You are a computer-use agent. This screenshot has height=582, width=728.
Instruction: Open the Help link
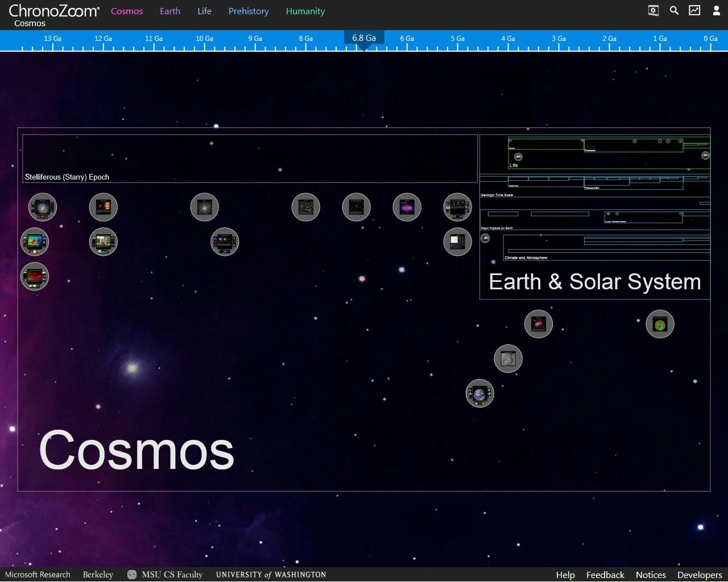click(x=565, y=575)
